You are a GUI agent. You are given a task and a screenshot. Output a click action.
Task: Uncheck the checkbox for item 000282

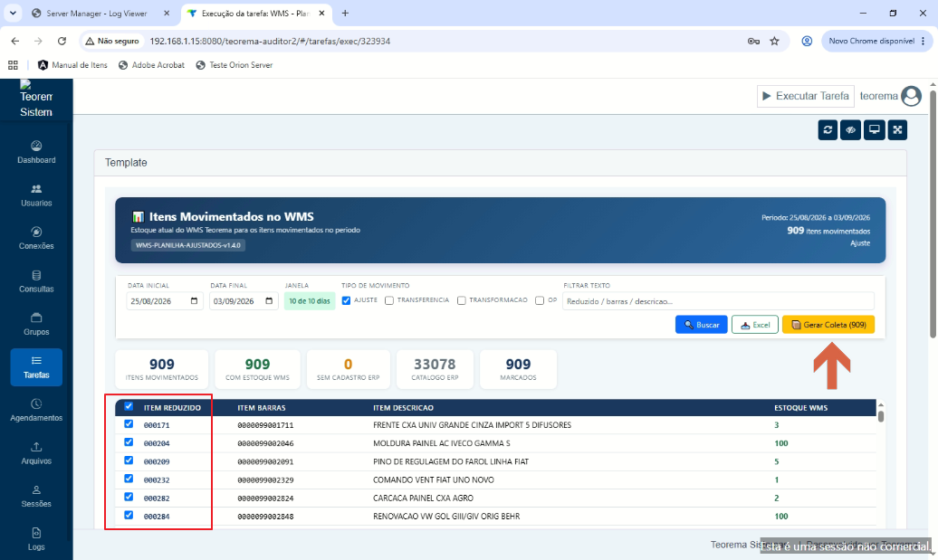point(129,497)
